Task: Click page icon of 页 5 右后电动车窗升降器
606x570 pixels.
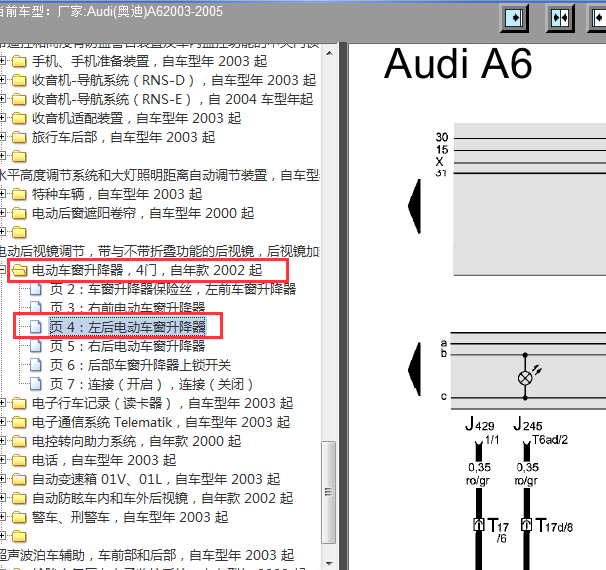Action: coord(36,346)
